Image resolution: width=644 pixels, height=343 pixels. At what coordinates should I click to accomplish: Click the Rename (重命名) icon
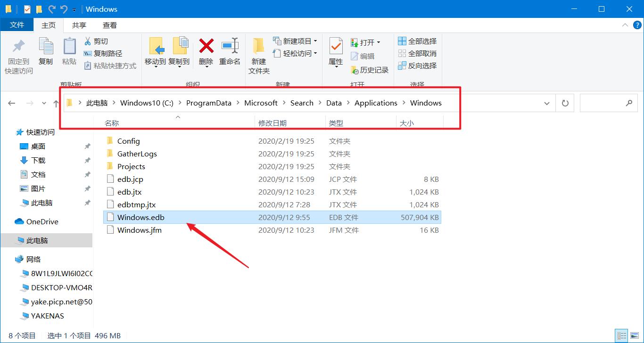pyautogui.click(x=230, y=52)
